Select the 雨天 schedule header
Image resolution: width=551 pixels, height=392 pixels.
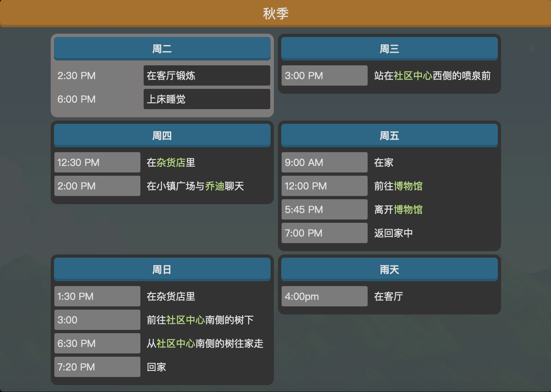click(390, 269)
